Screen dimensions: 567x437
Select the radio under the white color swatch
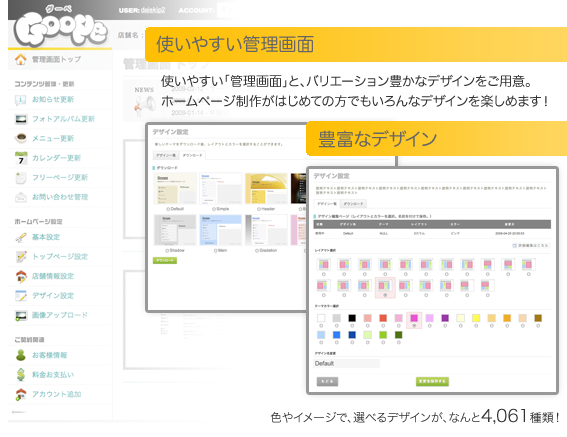click(x=321, y=326)
